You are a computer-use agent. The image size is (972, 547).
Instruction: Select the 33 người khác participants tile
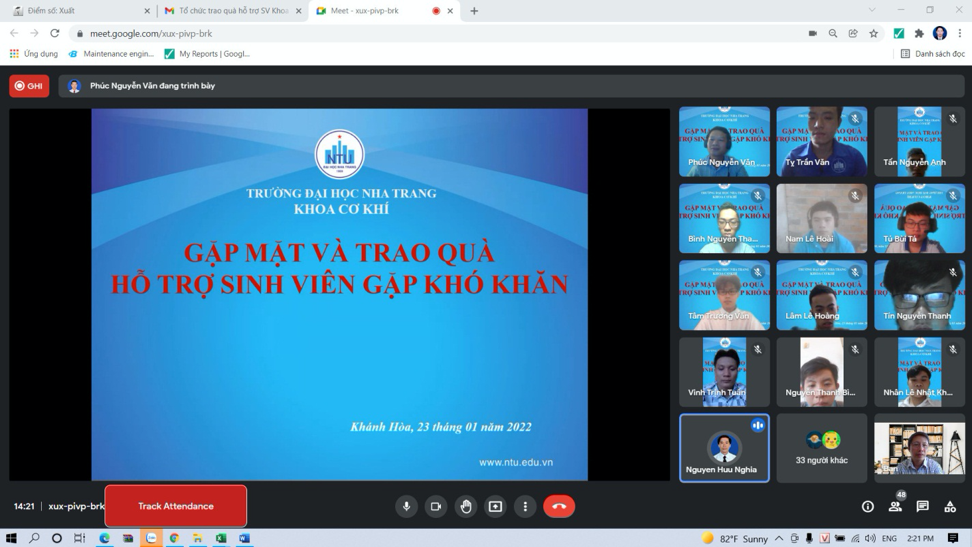click(822, 448)
